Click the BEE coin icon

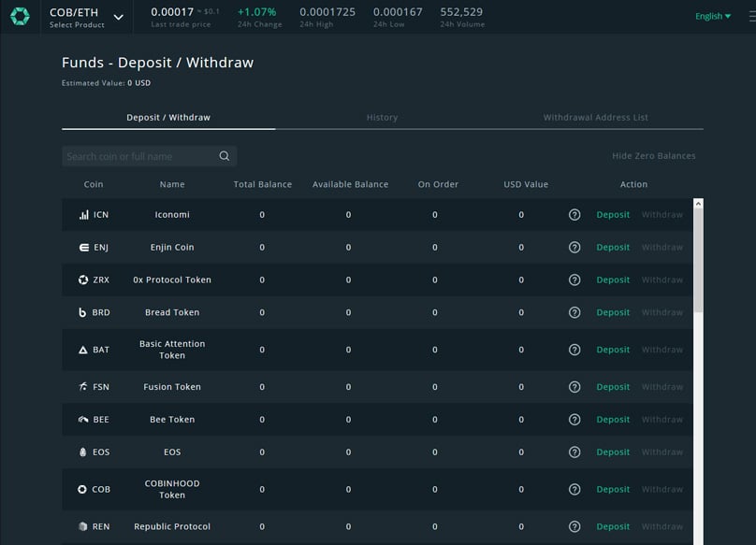click(x=83, y=419)
